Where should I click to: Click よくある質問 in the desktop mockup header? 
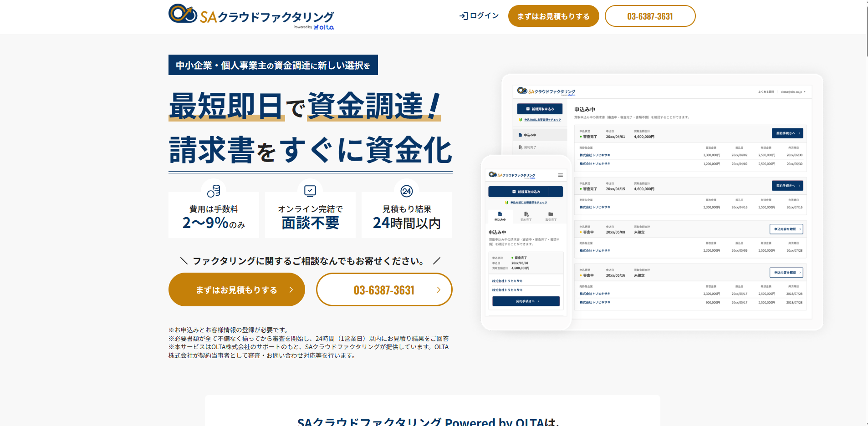tap(766, 92)
